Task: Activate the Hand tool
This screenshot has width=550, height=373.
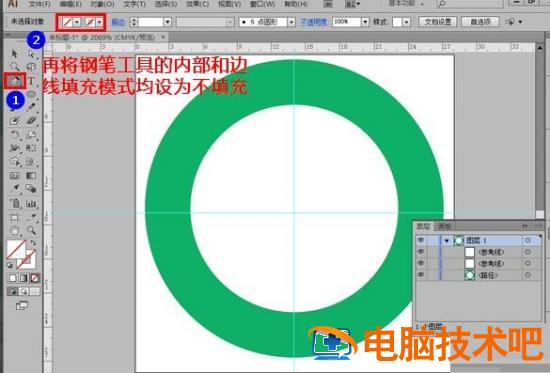Action: tap(14, 231)
